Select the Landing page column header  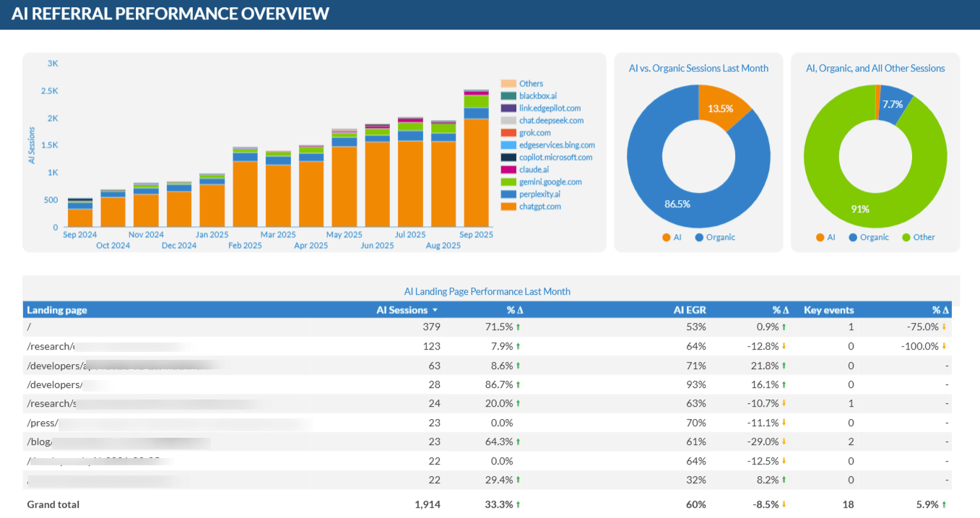[x=56, y=310]
